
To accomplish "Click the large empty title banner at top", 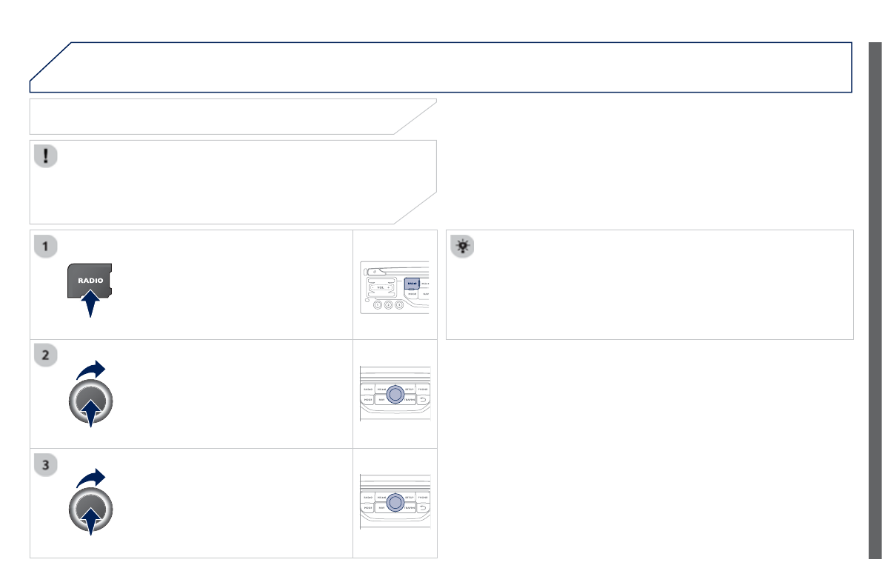I will coord(441,67).
